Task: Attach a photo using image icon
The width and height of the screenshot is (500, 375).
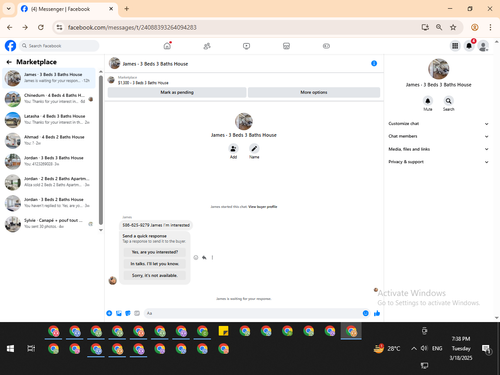Action: point(119,313)
